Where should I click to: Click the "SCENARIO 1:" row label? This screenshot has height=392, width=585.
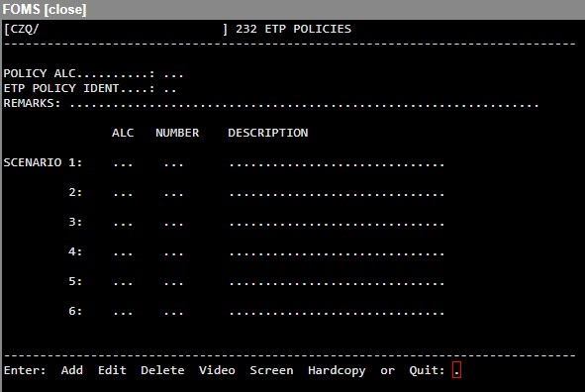point(43,162)
